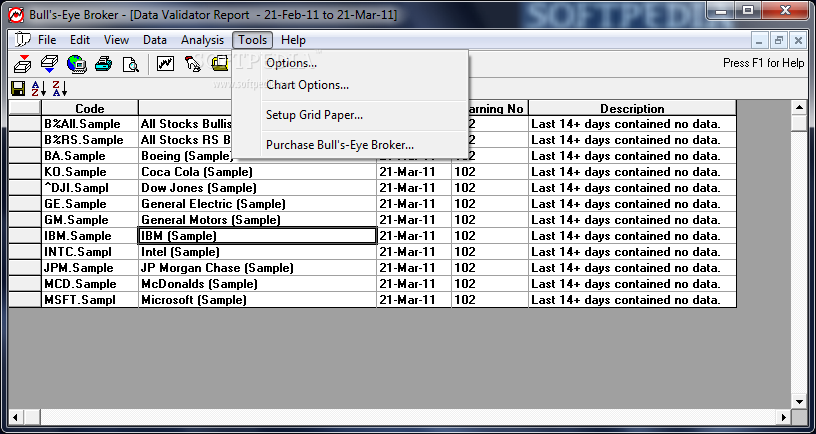Click the Description column header
The height and width of the screenshot is (434, 816).
[x=632, y=108]
